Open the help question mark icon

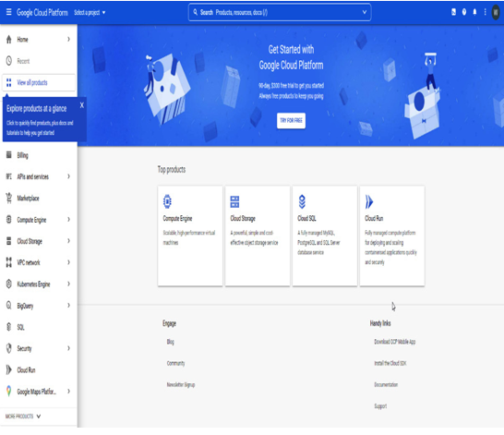[x=464, y=12]
